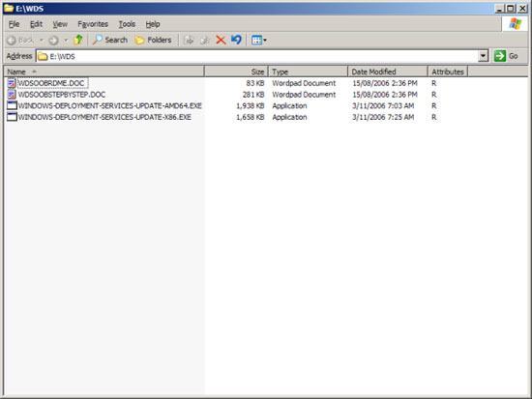The height and width of the screenshot is (399, 532).
Task: Select WINDOWS-DEPLOYMENT-SERVICES-UPDATE-AMD64.EXE file
Action: point(110,105)
